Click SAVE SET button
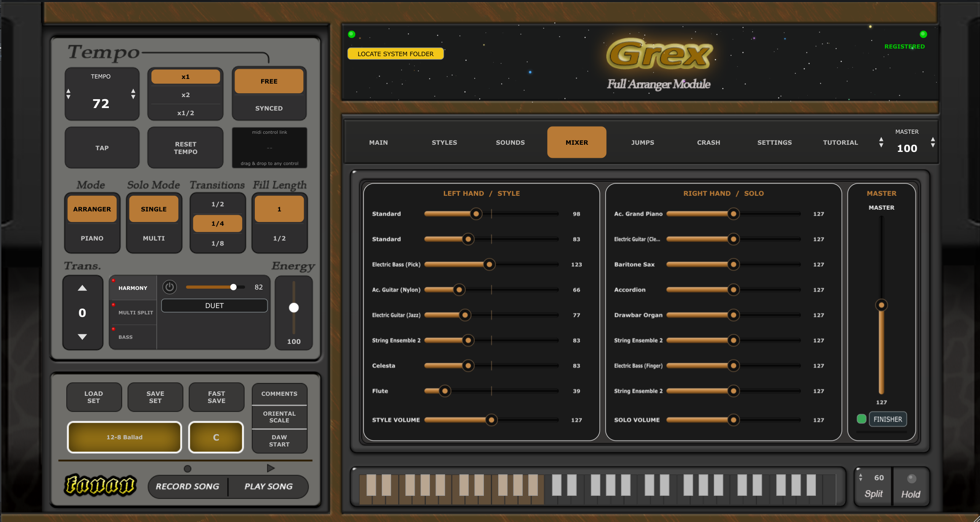This screenshot has height=522, width=980. pos(155,397)
